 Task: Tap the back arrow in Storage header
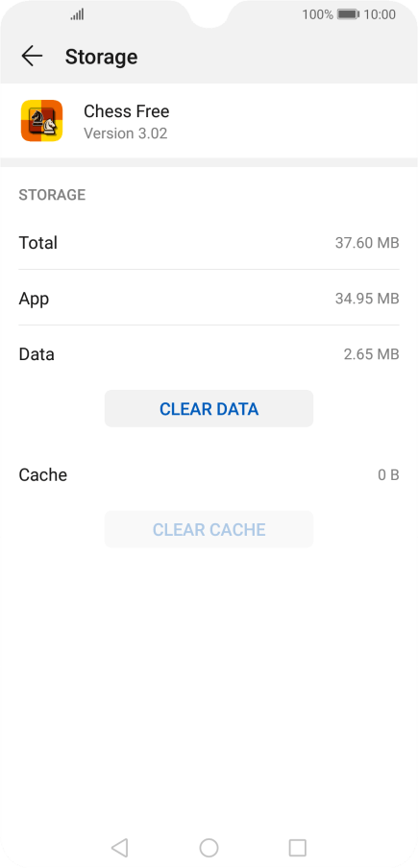point(32,56)
